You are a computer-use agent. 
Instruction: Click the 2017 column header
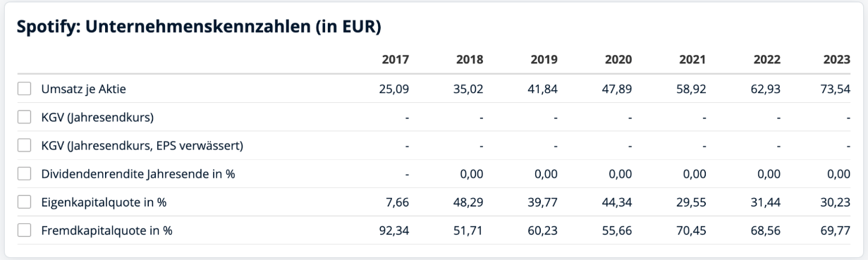click(x=396, y=60)
